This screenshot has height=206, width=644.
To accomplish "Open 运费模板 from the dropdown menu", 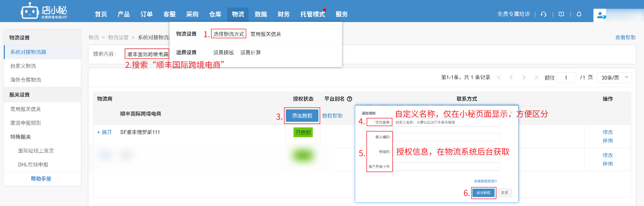I will click(223, 53).
